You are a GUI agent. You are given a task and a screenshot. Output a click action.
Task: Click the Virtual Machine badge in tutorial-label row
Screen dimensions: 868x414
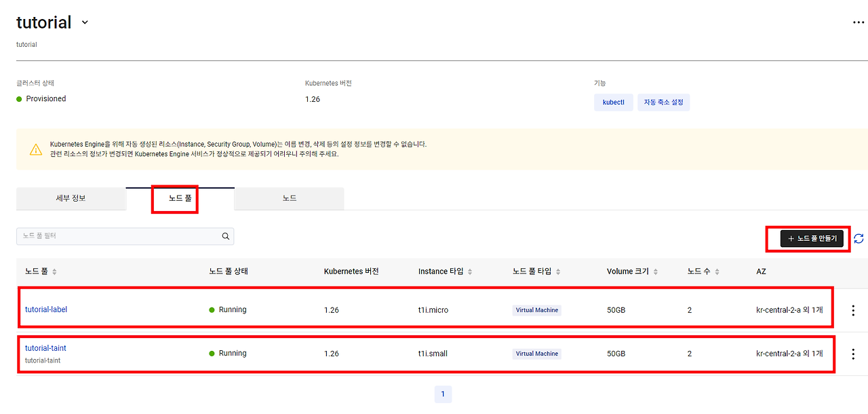[x=537, y=310]
